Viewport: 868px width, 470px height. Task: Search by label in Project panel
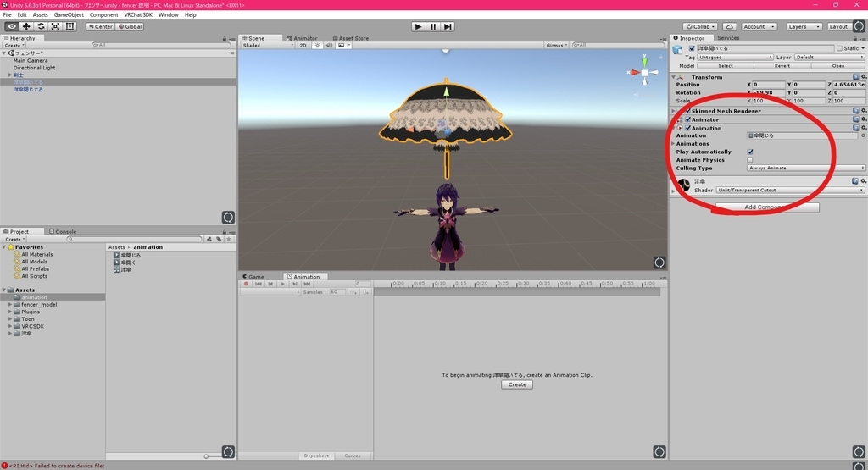[x=220, y=240]
